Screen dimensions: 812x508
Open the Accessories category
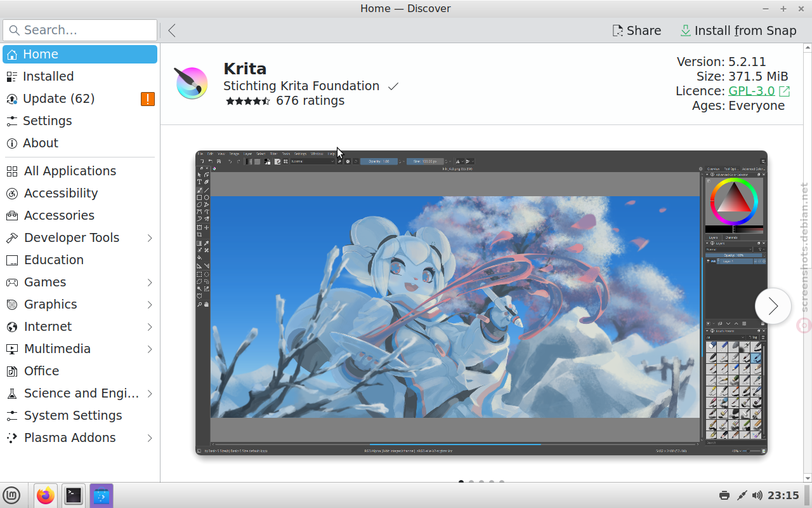pyautogui.click(x=80, y=215)
